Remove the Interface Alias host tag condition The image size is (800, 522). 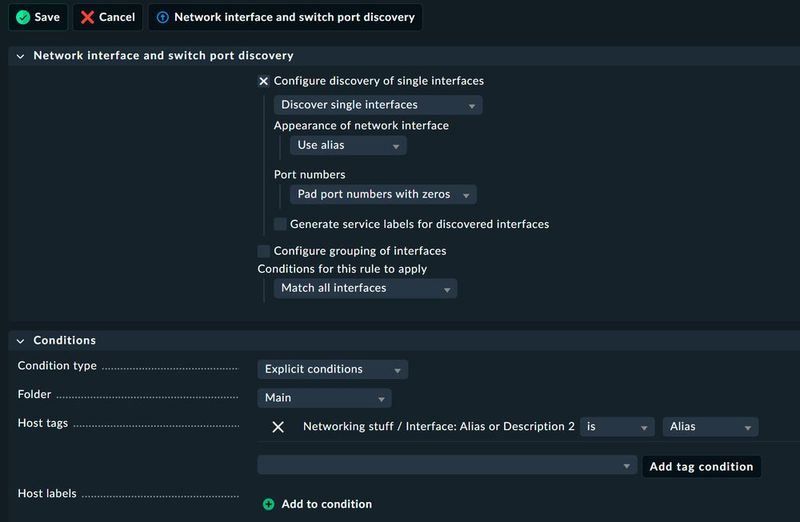coord(278,427)
